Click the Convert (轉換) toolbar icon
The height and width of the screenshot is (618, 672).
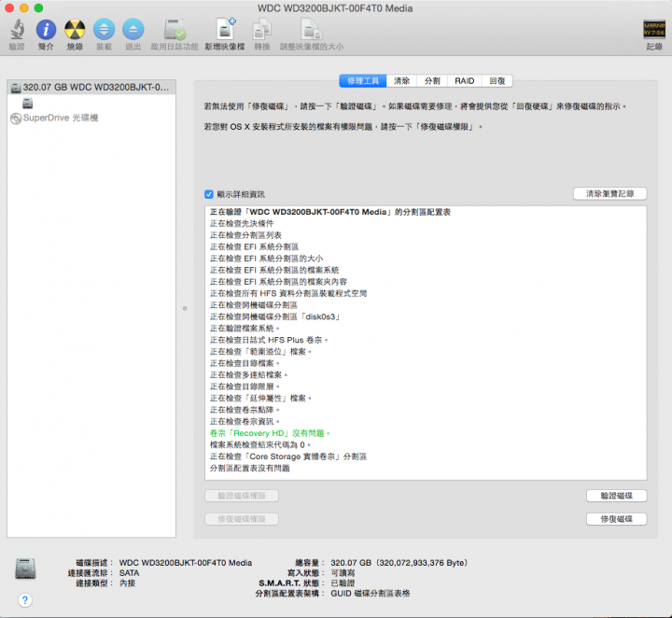(x=262, y=30)
